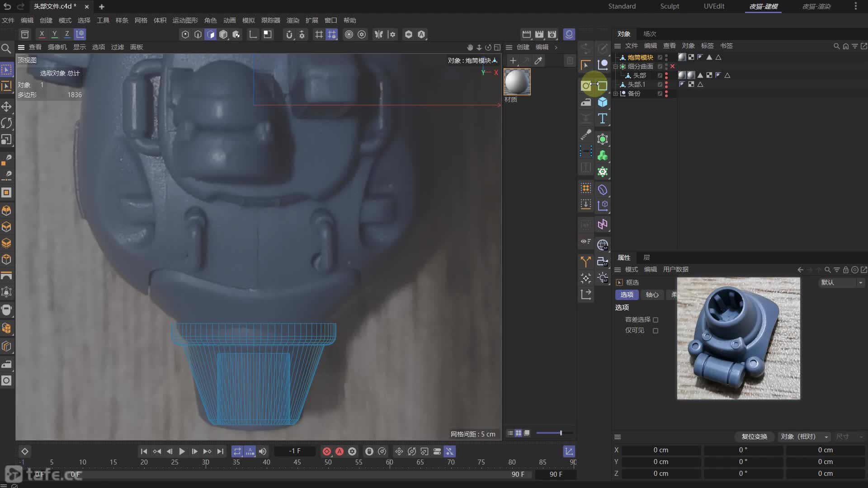Click the plus icon to add new material
Screen dimensions: 868x488
point(513,61)
